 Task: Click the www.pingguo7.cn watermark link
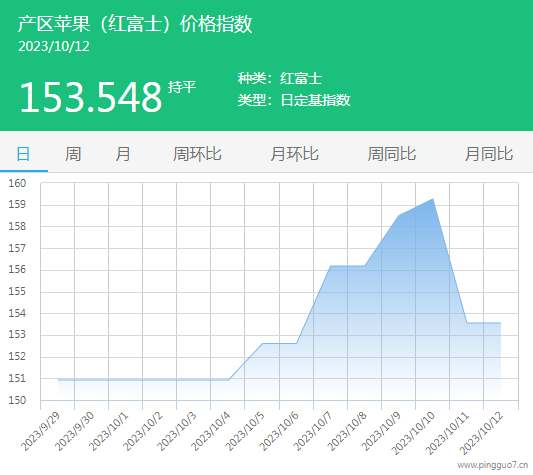[x=493, y=465]
